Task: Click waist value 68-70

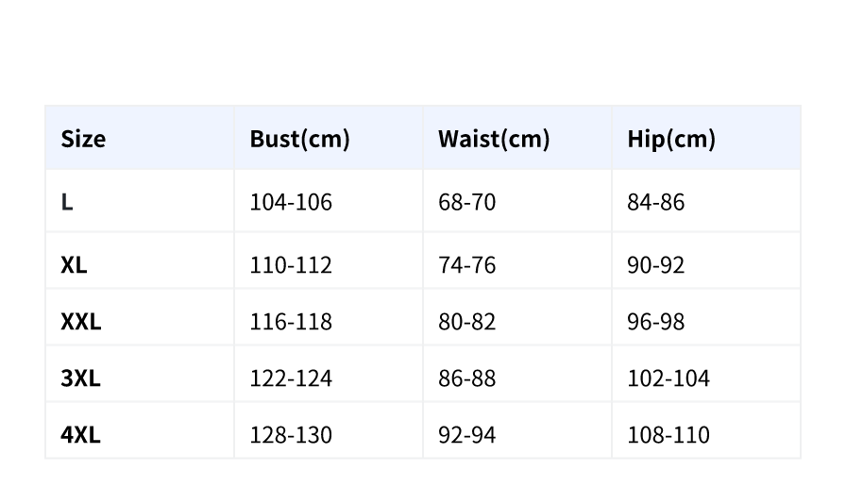Action: (466, 202)
